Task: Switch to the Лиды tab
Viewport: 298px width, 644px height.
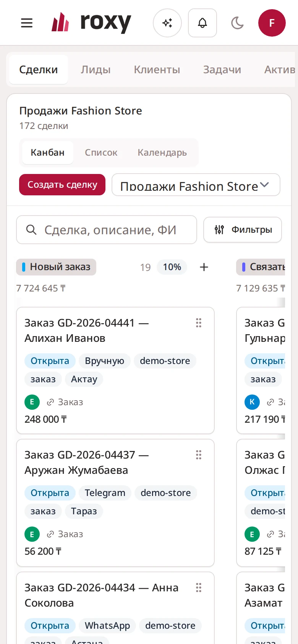Action: [96, 69]
